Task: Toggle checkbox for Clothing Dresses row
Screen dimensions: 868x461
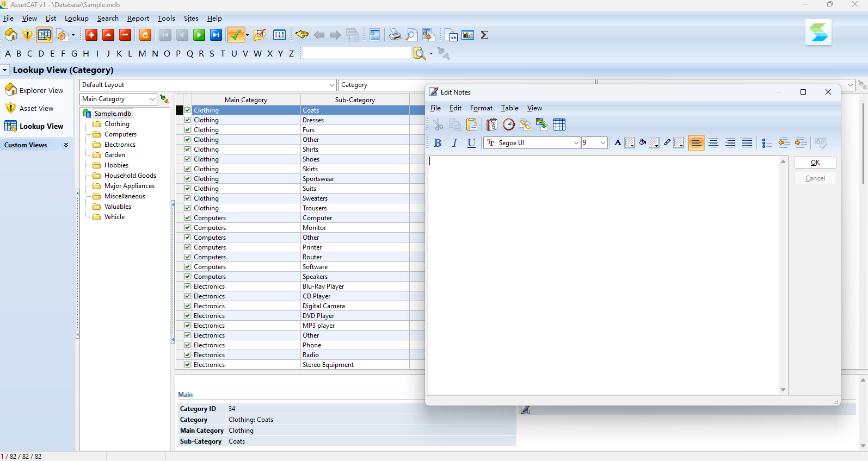Action: click(x=188, y=120)
